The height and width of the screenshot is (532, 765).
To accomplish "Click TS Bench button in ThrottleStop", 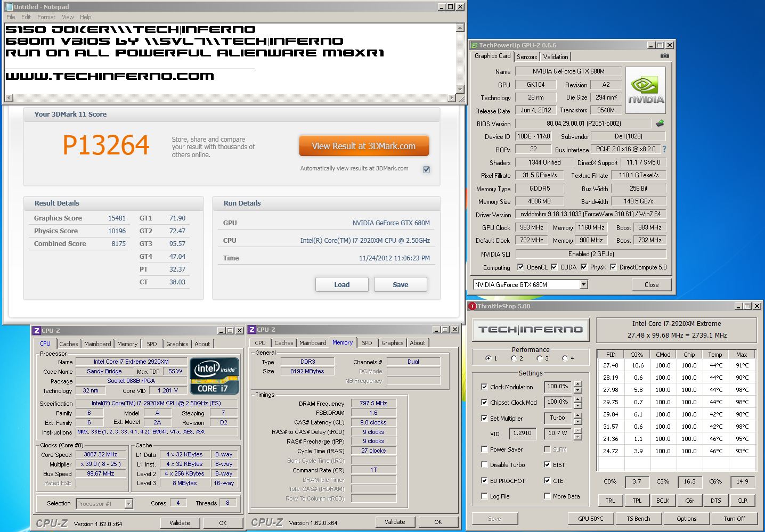I will click(638, 519).
